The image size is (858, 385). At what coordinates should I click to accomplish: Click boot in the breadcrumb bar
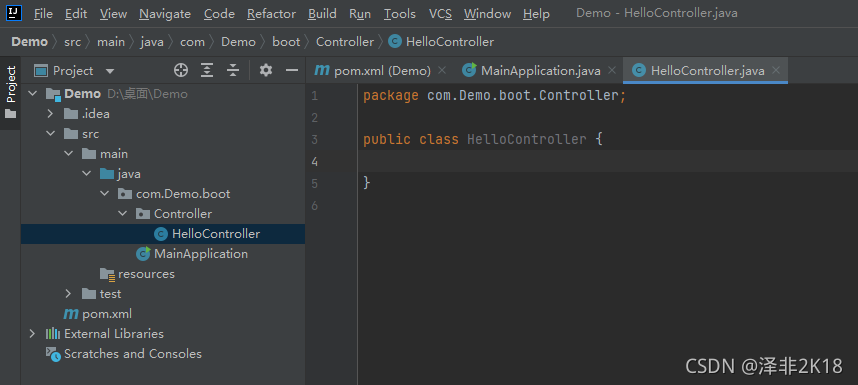click(x=286, y=42)
